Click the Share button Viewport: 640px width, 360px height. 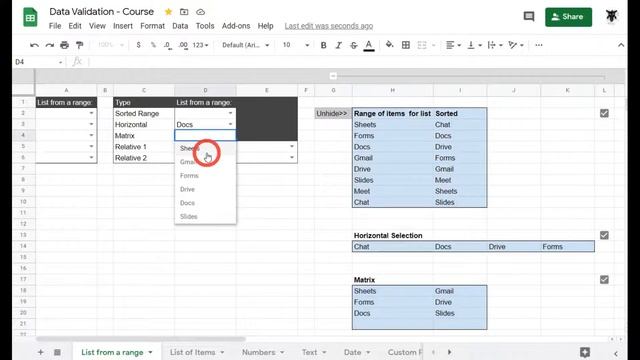pyautogui.click(x=568, y=17)
